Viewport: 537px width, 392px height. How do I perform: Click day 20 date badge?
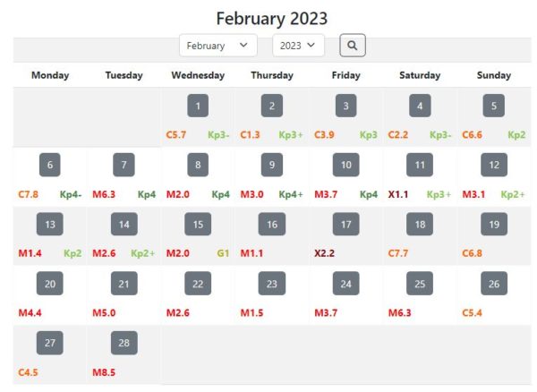point(50,284)
